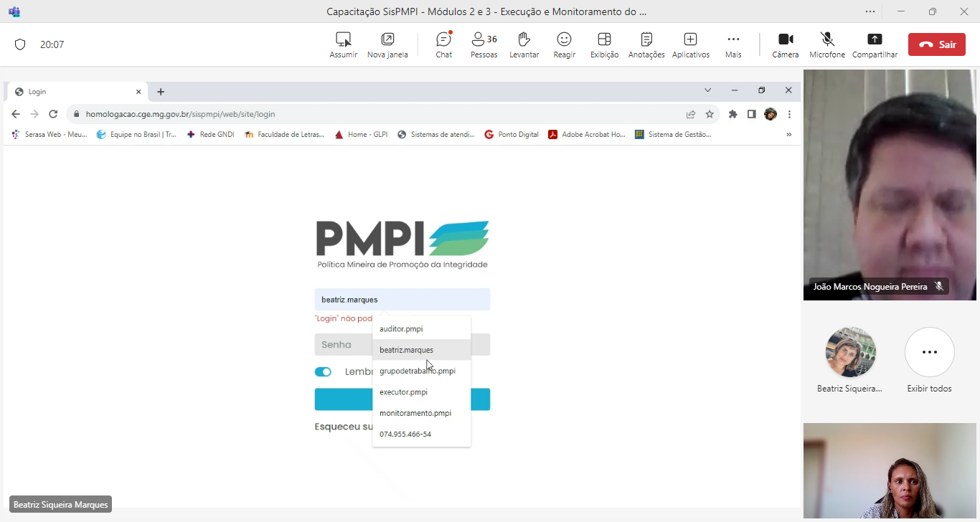980x522 pixels.
Task: Select the Login browser tab
Action: pos(76,92)
